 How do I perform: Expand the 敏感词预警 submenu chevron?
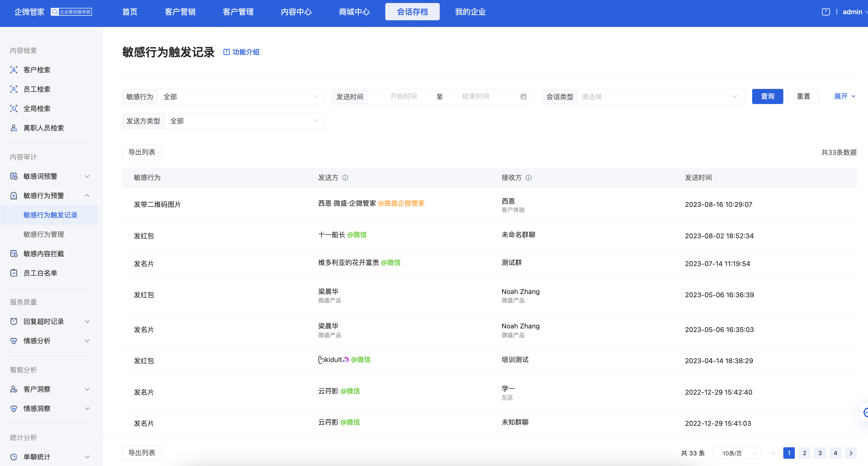click(87, 176)
